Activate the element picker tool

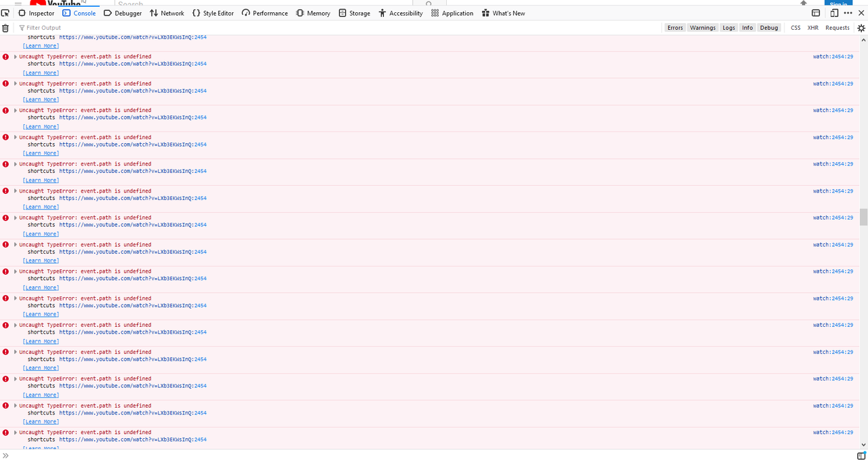click(x=5, y=13)
